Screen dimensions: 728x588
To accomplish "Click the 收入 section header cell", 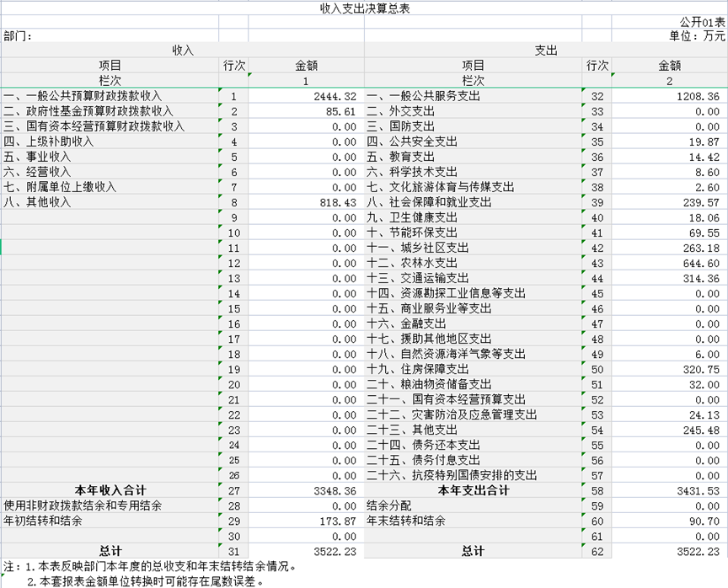I will pyautogui.click(x=183, y=51).
